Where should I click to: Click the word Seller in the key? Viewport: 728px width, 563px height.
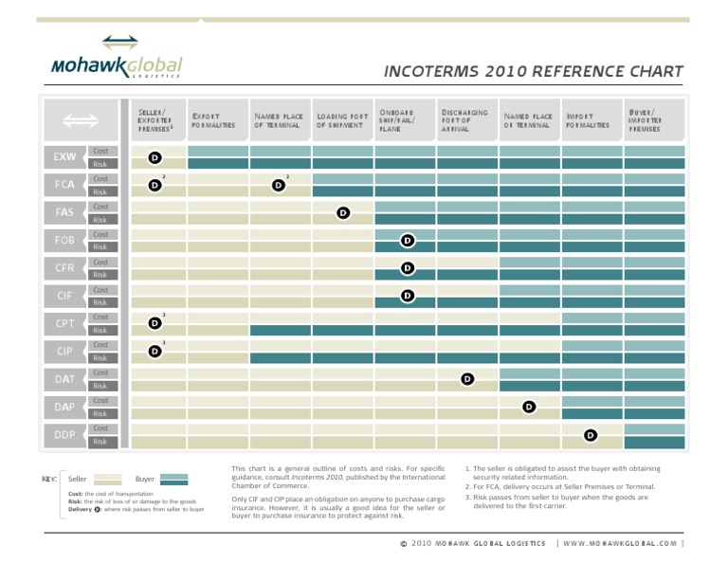tap(77, 479)
